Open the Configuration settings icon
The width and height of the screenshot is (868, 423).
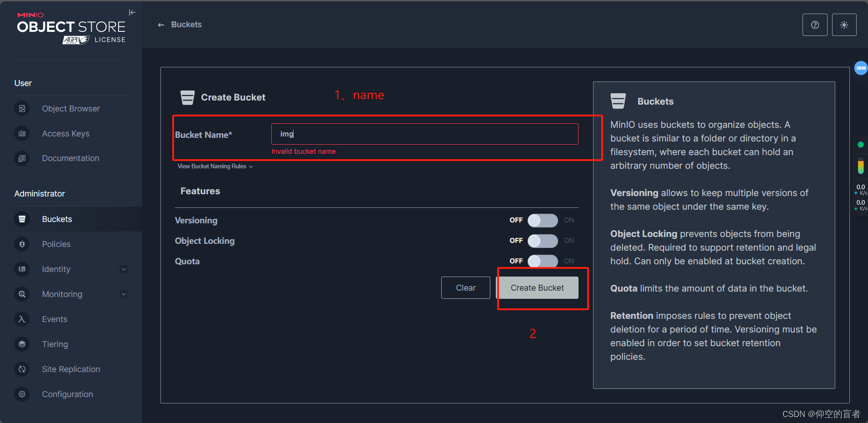[x=22, y=394]
